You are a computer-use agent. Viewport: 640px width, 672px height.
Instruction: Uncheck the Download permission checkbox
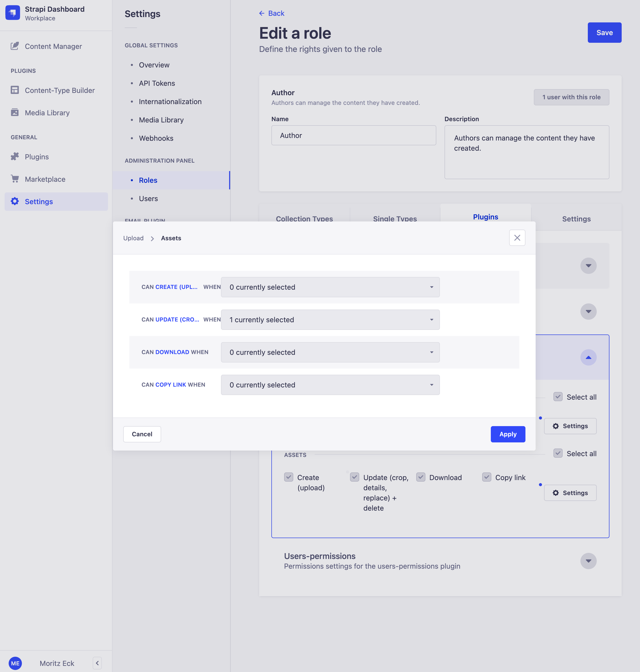[x=421, y=477]
